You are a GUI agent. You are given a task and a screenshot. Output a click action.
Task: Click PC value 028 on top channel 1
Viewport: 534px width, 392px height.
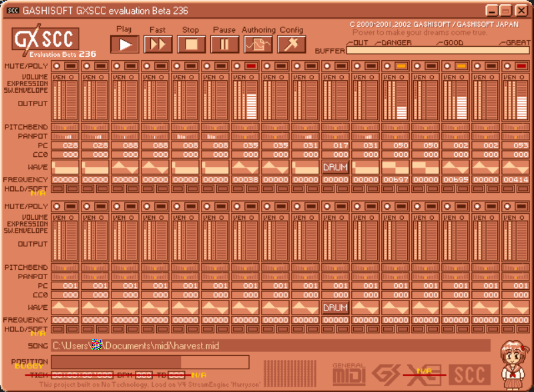tap(65, 146)
